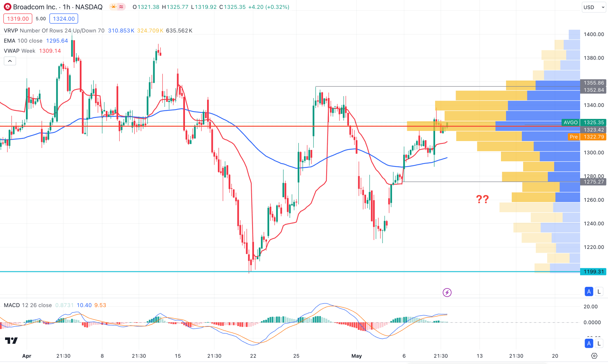The width and height of the screenshot is (608, 364).
Task: Open the USD currency dropdown
Action: [x=594, y=7]
